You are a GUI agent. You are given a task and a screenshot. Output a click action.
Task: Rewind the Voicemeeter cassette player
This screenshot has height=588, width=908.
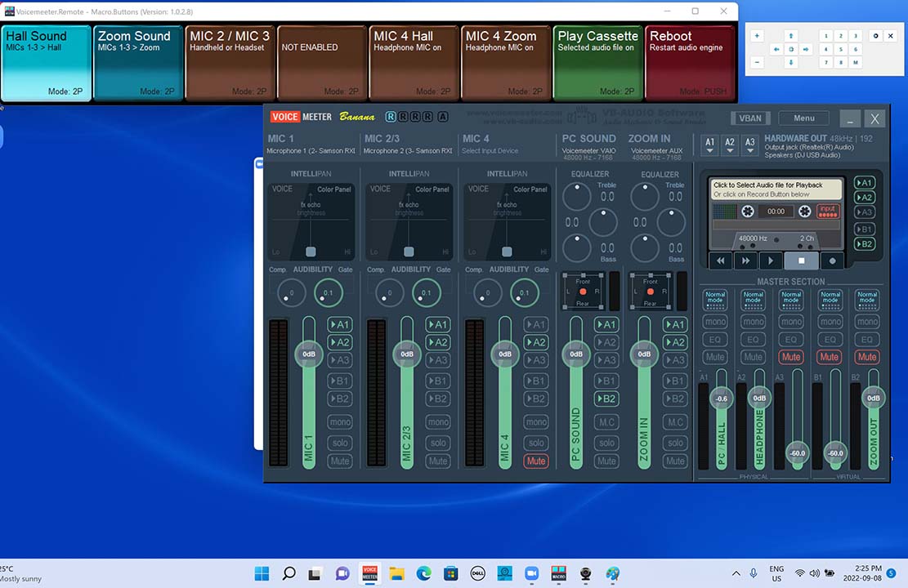[720, 261]
